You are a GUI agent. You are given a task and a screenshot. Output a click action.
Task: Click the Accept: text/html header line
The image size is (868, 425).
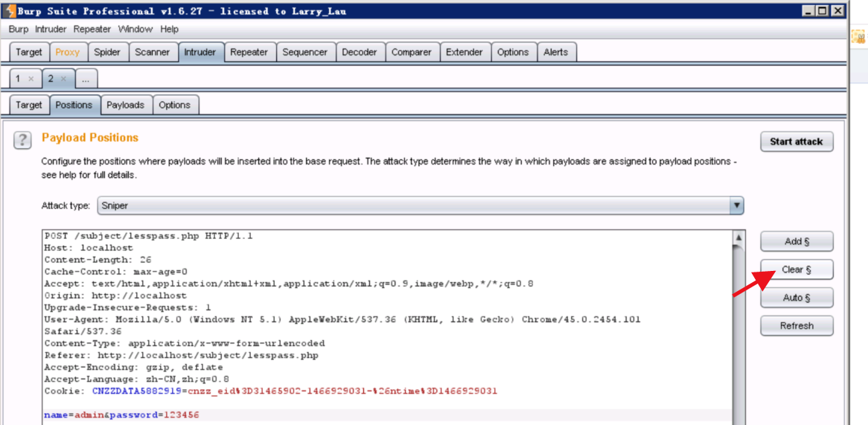pyautogui.click(x=289, y=284)
